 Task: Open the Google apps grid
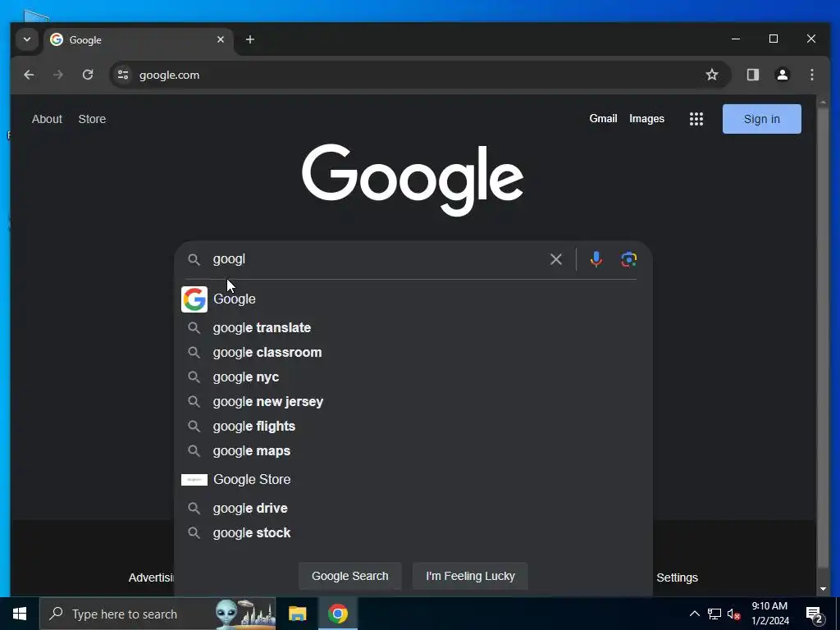tap(696, 119)
